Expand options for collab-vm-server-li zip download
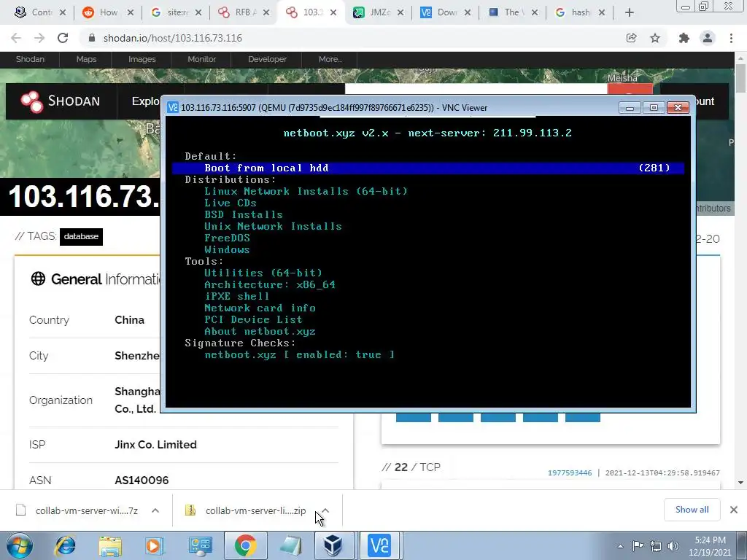 [325, 510]
